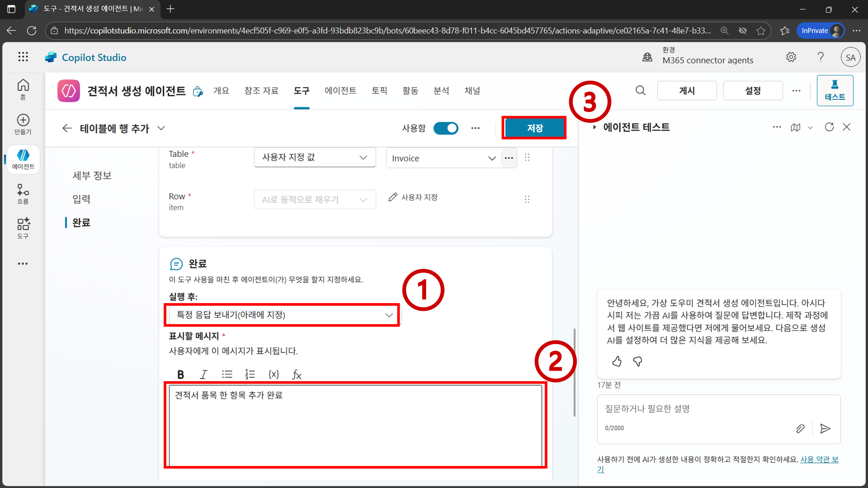Image resolution: width=868 pixels, height=488 pixels.
Task: Toggle the 사용함 enabled switch
Action: (x=446, y=128)
